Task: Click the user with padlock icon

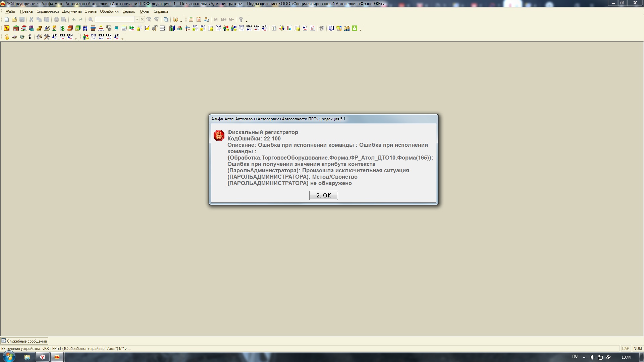Action: 207,19
